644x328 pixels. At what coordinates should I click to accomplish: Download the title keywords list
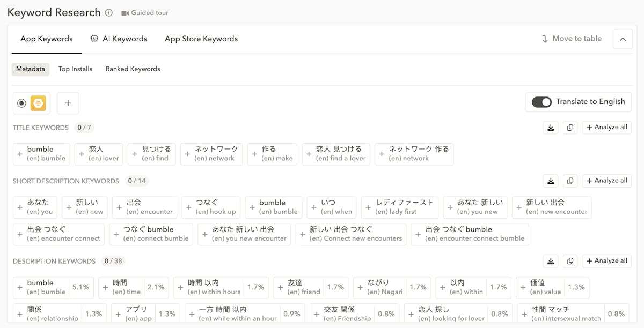pos(551,128)
